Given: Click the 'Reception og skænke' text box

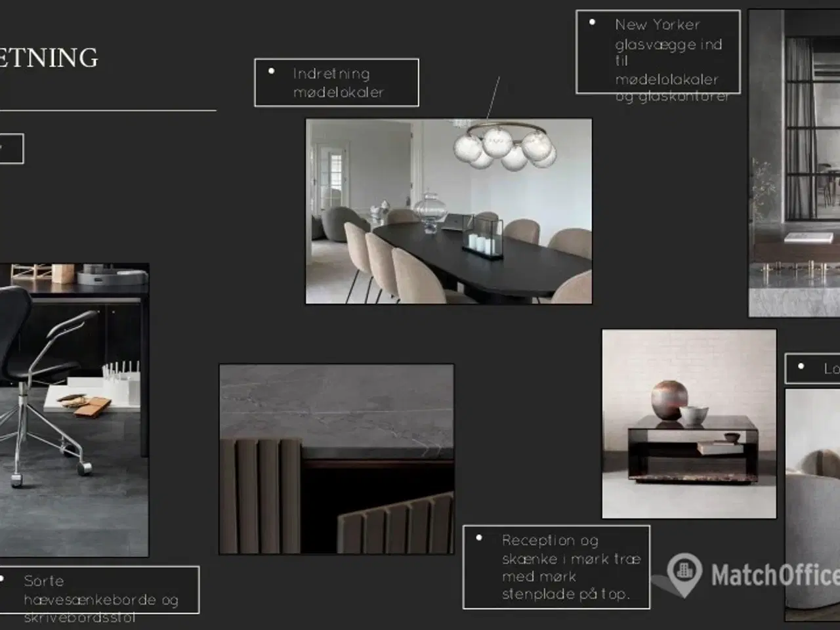Looking at the screenshot, I should pos(556,567).
